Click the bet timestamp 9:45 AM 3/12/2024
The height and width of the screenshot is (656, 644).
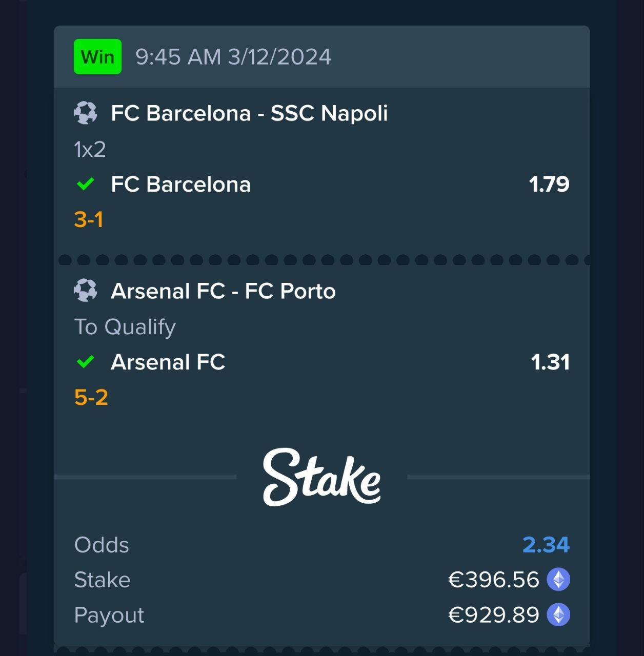click(x=233, y=57)
